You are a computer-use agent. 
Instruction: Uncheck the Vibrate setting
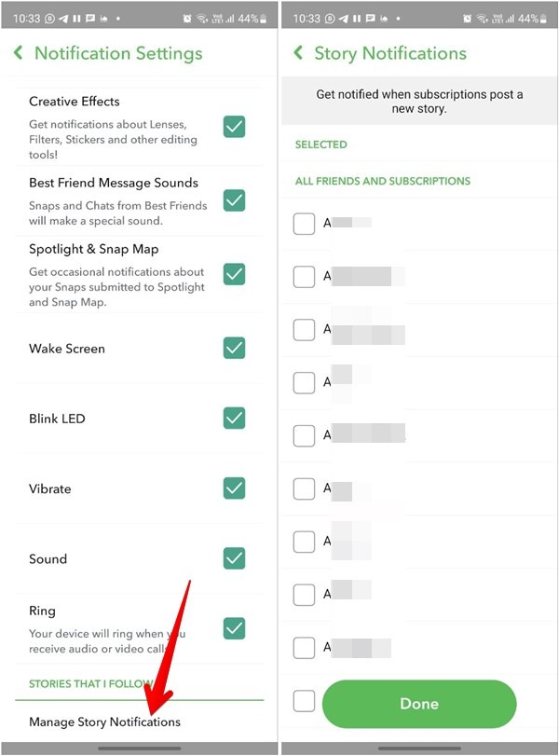pos(234,488)
